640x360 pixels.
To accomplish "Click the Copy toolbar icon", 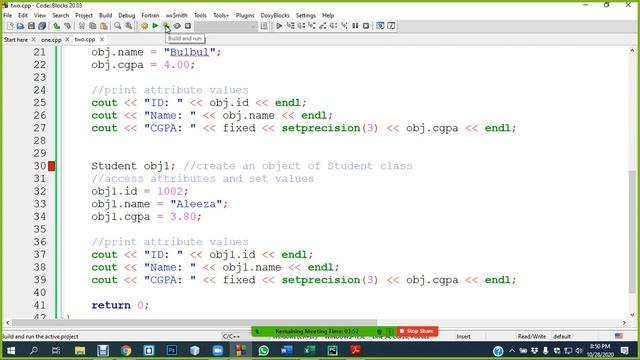I will tap(93, 26).
